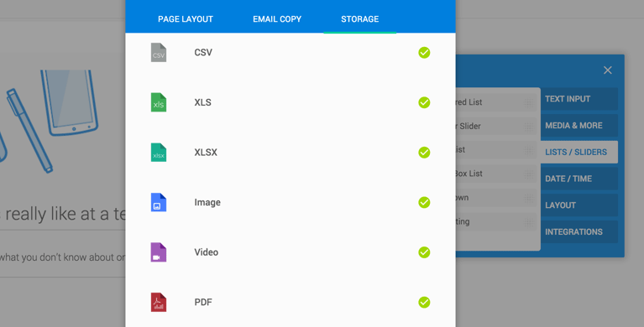644x327 pixels.
Task: Close the blue side panel with X
Action: [x=607, y=70]
